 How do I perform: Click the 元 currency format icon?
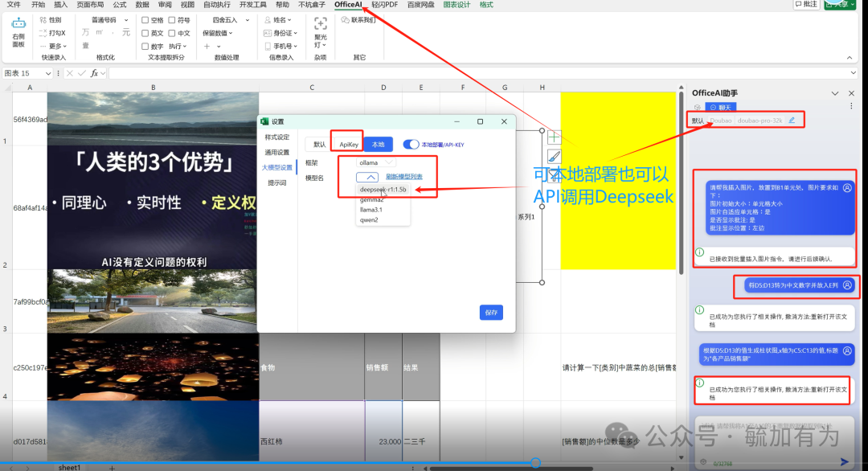pos(126,33)
